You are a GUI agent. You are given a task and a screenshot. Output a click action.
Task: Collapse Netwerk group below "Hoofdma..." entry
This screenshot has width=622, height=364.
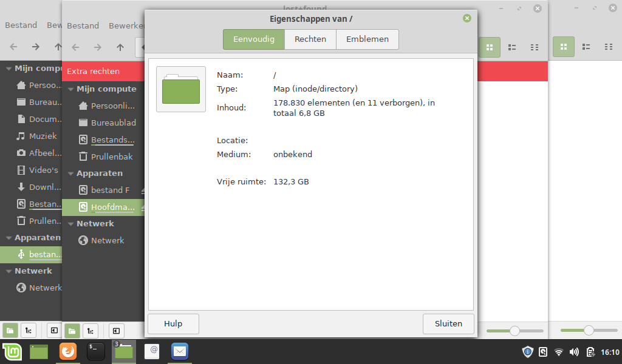click(69, 224)
